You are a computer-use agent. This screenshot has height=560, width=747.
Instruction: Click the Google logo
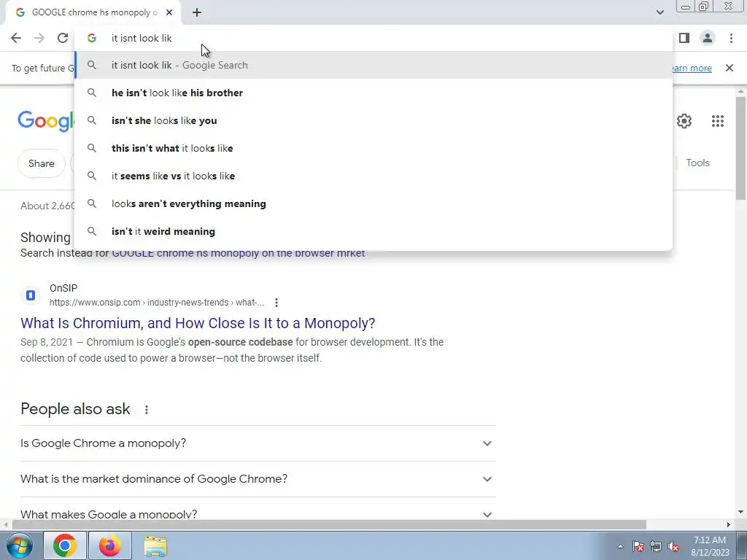(46, 121)
